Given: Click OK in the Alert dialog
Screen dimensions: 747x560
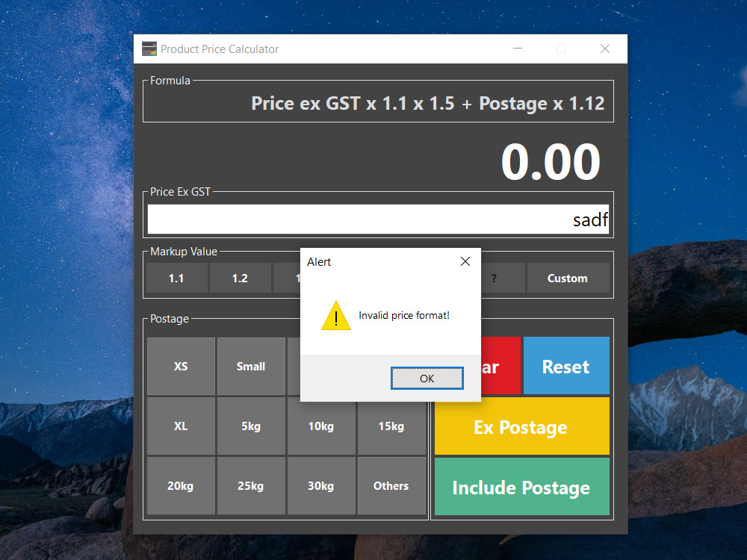Looking at the screenshot, I should pos(427,378).
